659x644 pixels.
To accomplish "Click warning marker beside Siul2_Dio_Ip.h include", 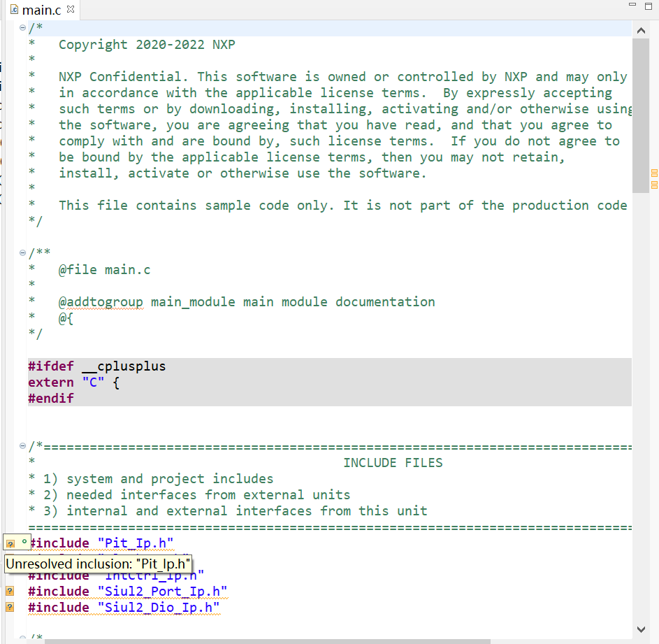I will [10, 607].
